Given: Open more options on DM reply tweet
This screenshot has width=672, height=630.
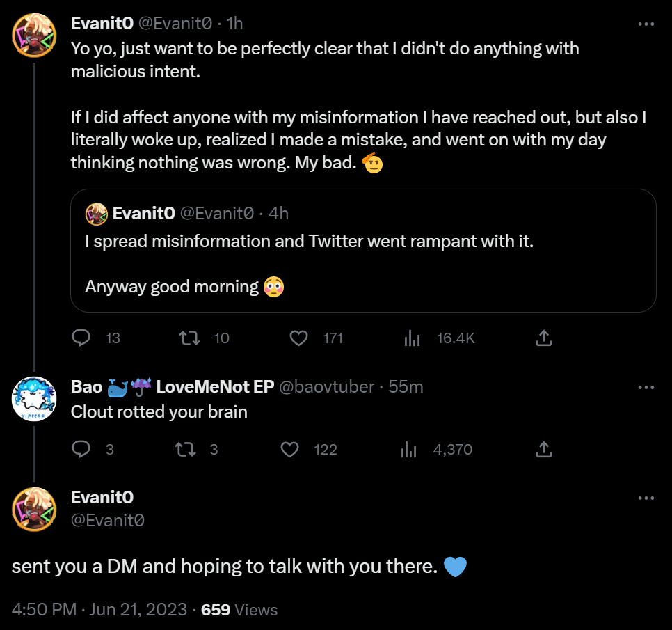Looking at the screenshot, I should [646, 498].
